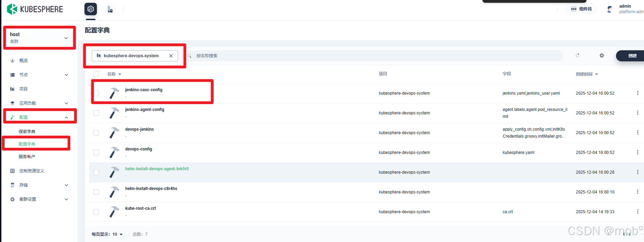This screenshot has height=242, width=644.
Task: Open more actions for devops-jenkins
Action: point(637,132)
